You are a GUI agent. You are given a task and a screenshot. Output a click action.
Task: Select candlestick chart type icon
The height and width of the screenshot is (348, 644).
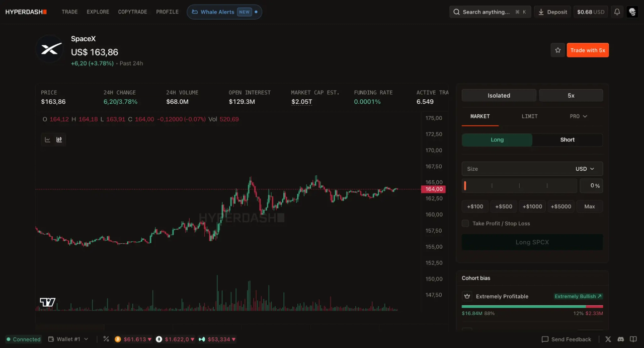[59, 140]
